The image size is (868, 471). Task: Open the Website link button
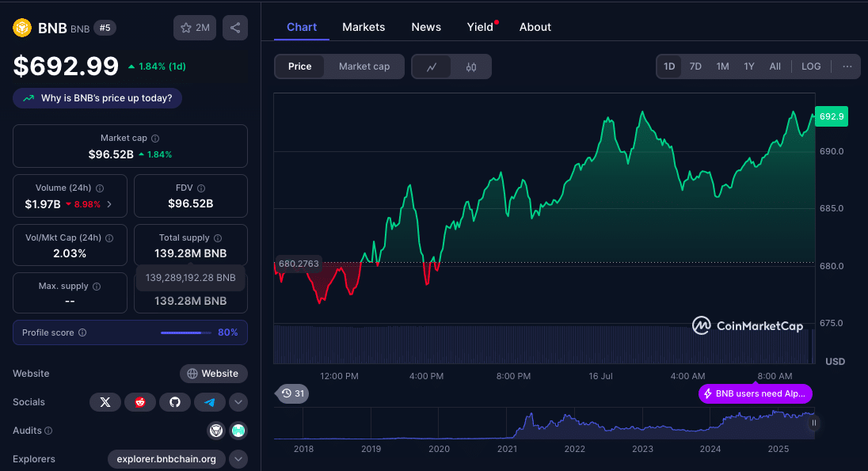point(214,374)
